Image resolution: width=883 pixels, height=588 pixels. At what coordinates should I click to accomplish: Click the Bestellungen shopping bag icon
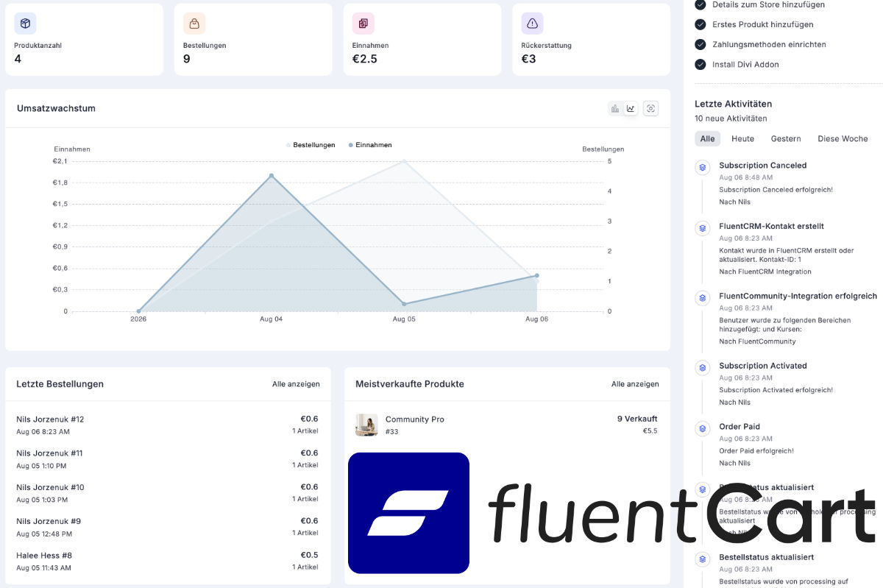[194, 24]
